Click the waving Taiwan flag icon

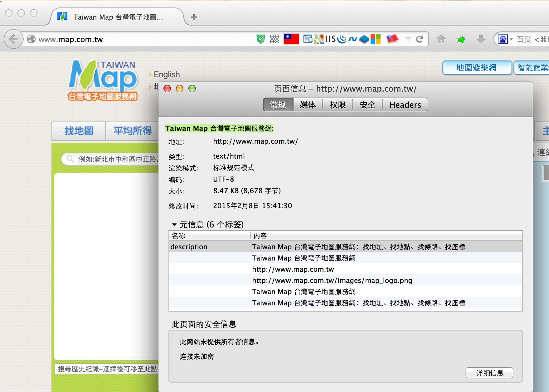(x=392, y=39)
